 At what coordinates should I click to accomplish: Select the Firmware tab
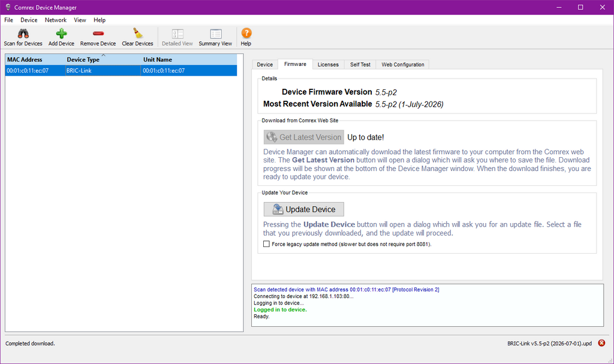[x=295, y=64]
